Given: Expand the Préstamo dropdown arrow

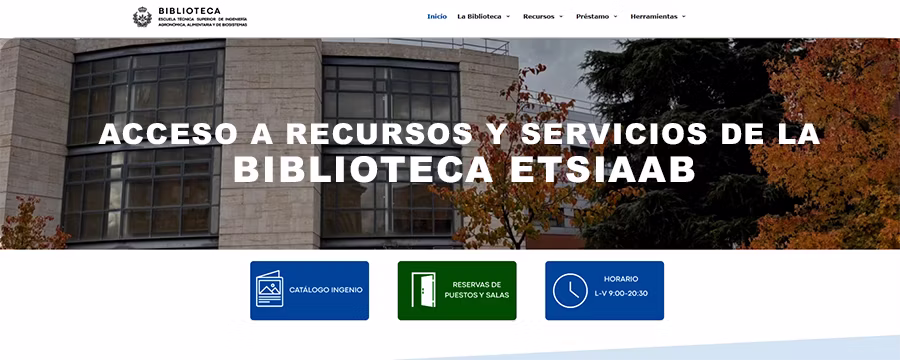Looking at the screenshot, I should (x=615, y=17).
